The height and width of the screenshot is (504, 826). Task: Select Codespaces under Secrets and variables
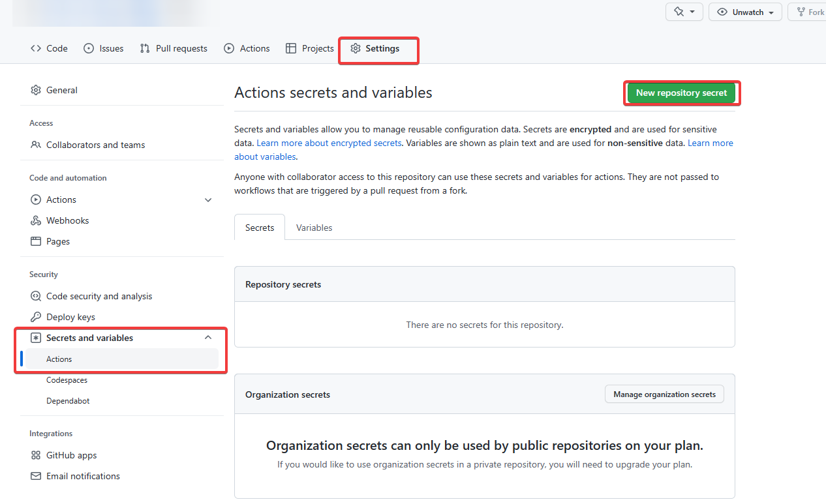[67, 379]
